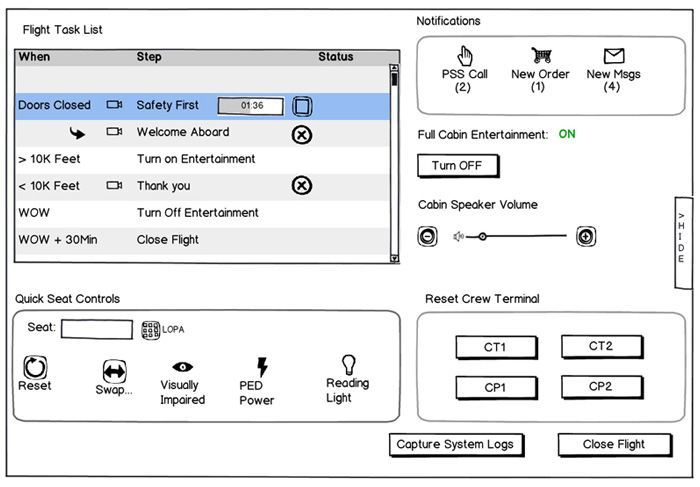
Task: Click the Close Flight button
Action: click(614, 445)
